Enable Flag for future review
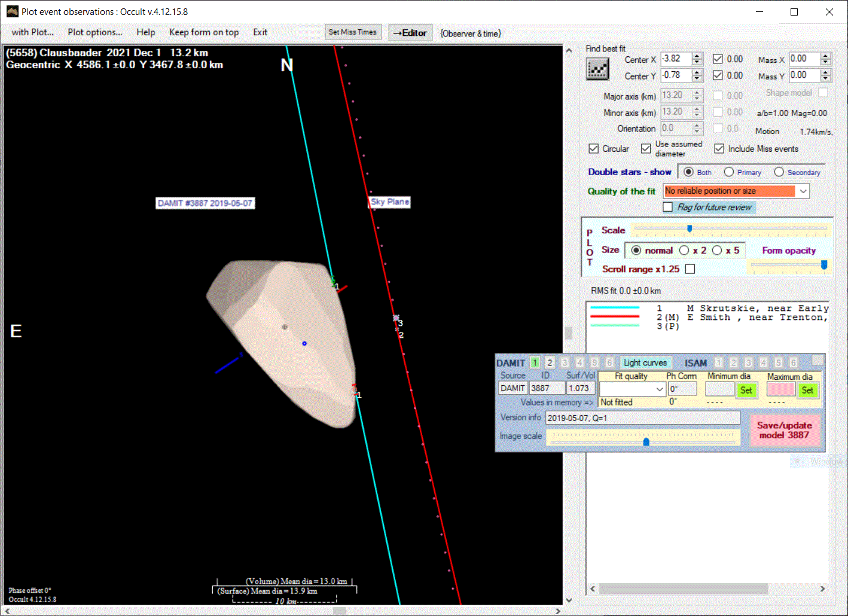This screenshot has height=616, width=848. 668,207
